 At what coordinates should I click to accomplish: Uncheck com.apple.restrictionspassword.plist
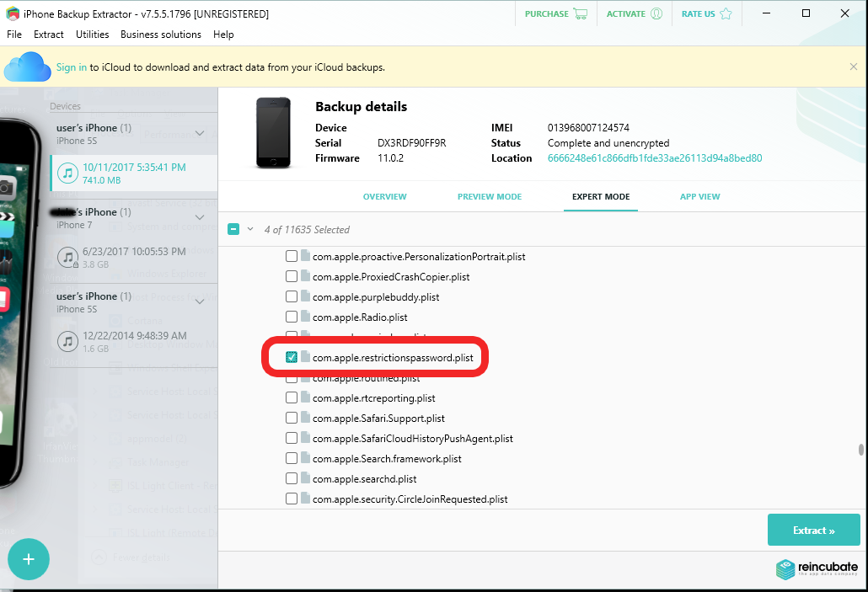pos(292,357)
